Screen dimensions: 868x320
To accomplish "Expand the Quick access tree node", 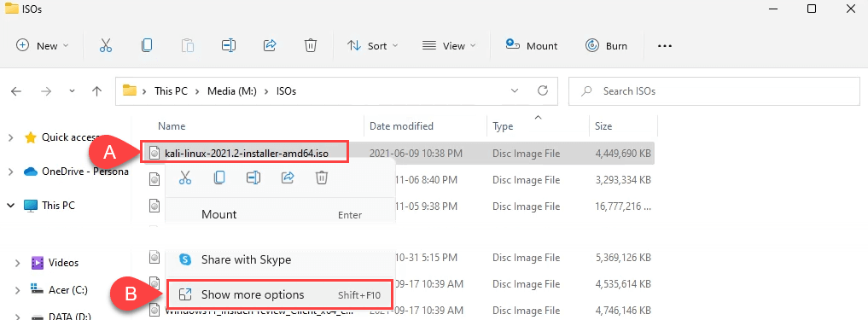I will [10, 137].
